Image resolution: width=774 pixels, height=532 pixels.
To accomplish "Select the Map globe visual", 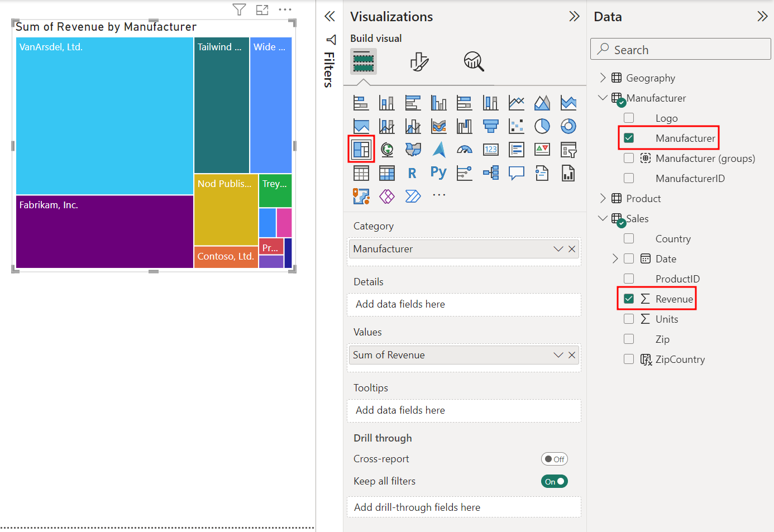I will tap(387, 149).
